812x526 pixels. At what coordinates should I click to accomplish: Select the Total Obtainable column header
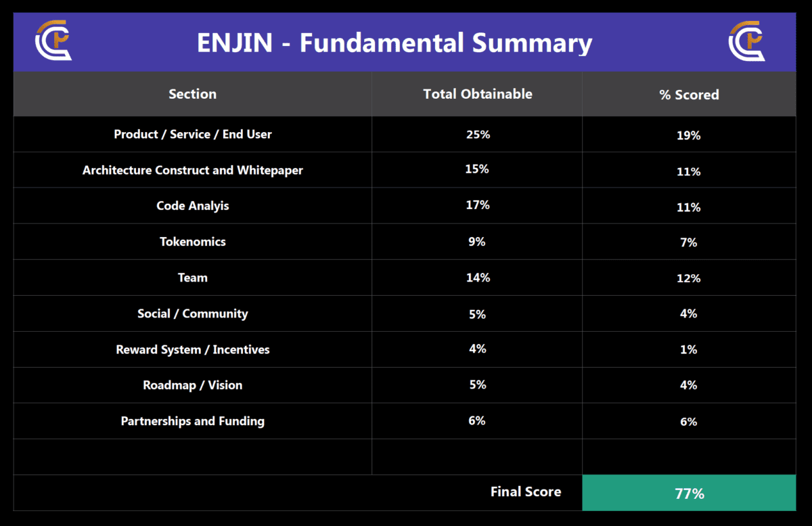(x=477, y=94)
